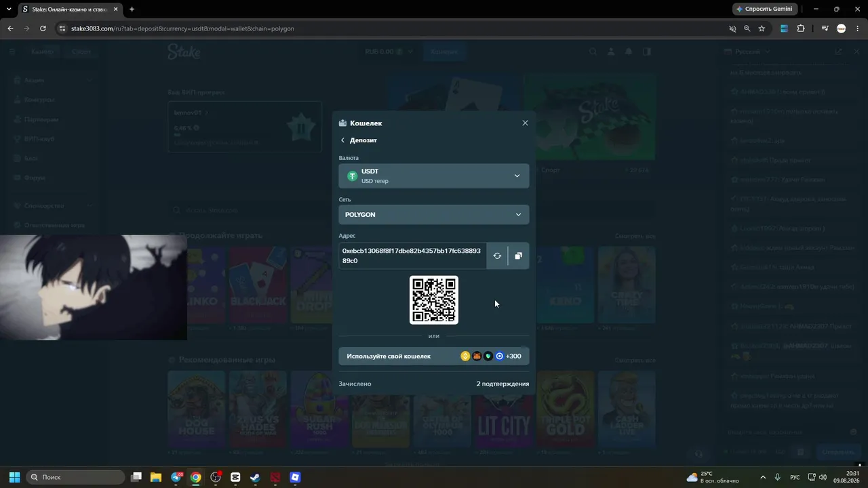Screen dimensions: 868x488
Task: Click the Поиск taskbar search box
Action: coord(75,477)
